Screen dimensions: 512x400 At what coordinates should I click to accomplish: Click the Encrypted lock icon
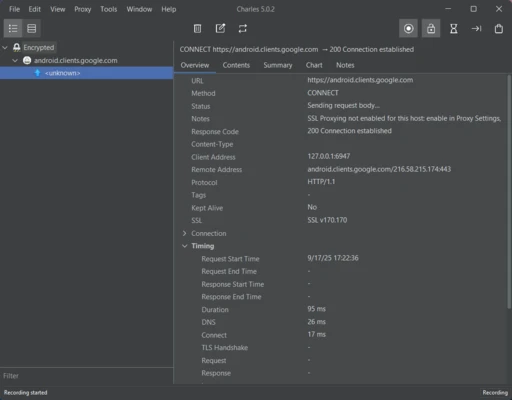click(17, 47)
